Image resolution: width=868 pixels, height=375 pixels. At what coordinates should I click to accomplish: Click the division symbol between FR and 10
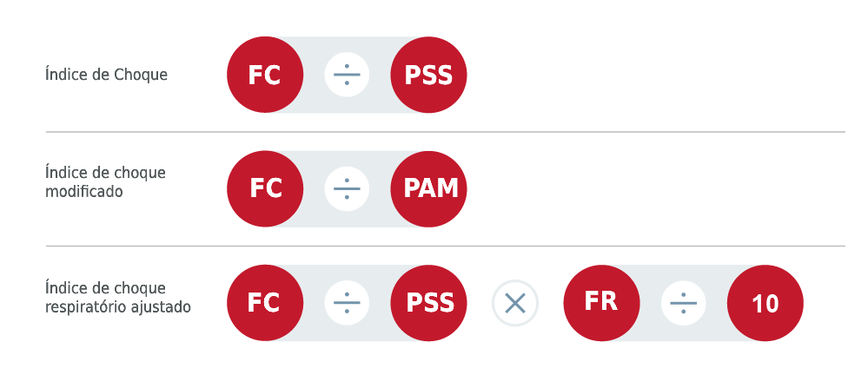tap(684, 303)
